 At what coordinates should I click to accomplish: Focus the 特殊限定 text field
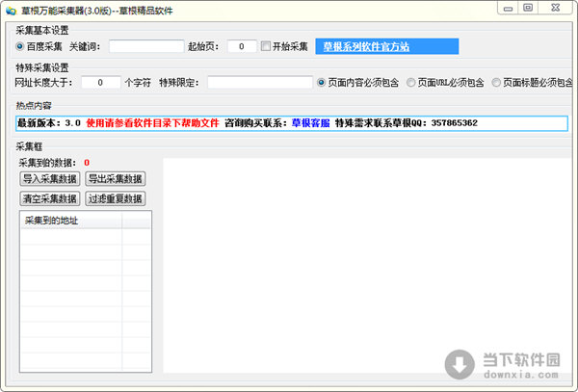[260, 83]
